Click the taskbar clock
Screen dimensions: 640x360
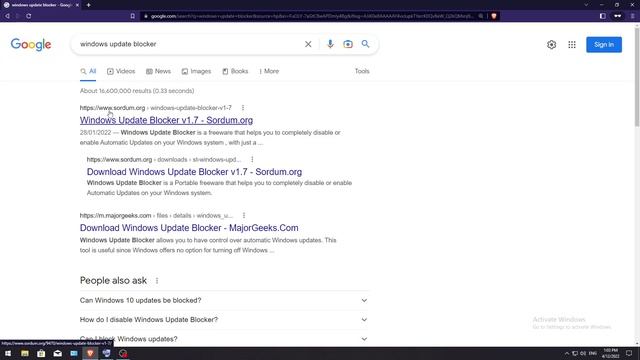[611, 353]
